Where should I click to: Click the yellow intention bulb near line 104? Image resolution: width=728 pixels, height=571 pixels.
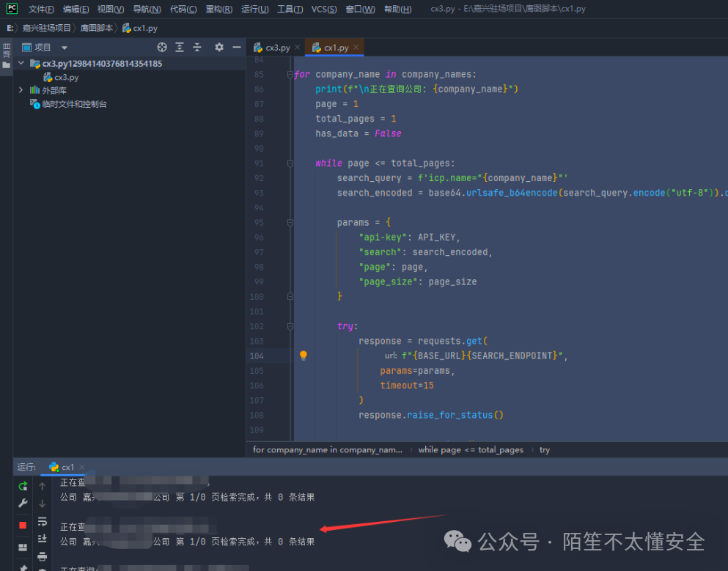click(303, 355)
